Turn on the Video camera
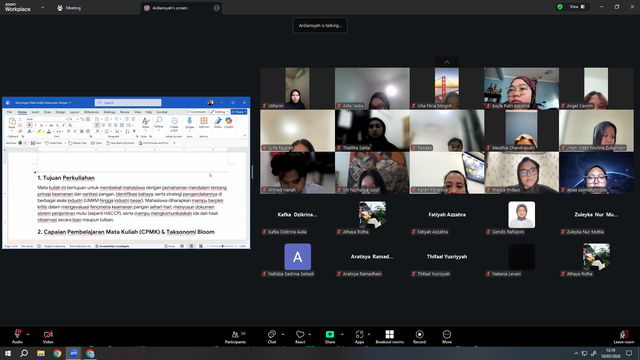Viewport: 640px width, 360px height. pyautogui.click(x=48, y=337)
